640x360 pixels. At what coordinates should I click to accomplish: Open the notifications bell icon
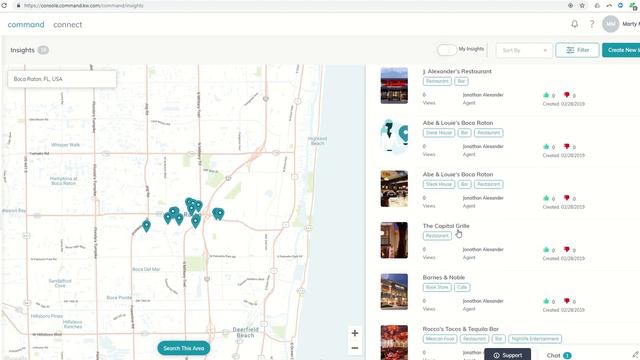point(574,24)
